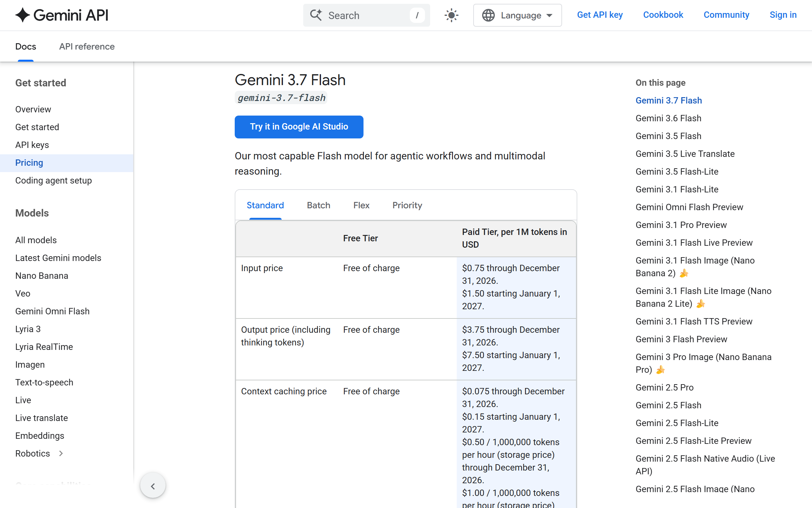Open Lyria RealTime sidebar link
Viewport: 812px width, 508px height.
[x=44, y=347]
